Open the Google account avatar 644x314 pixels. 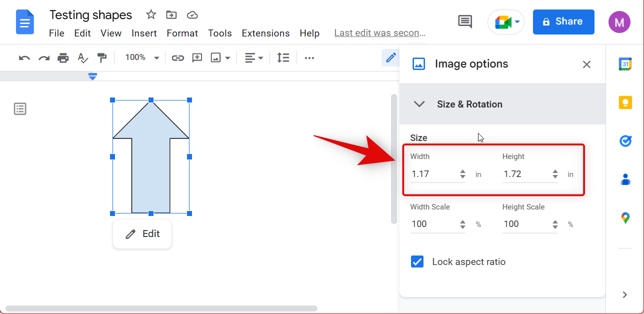619,22
